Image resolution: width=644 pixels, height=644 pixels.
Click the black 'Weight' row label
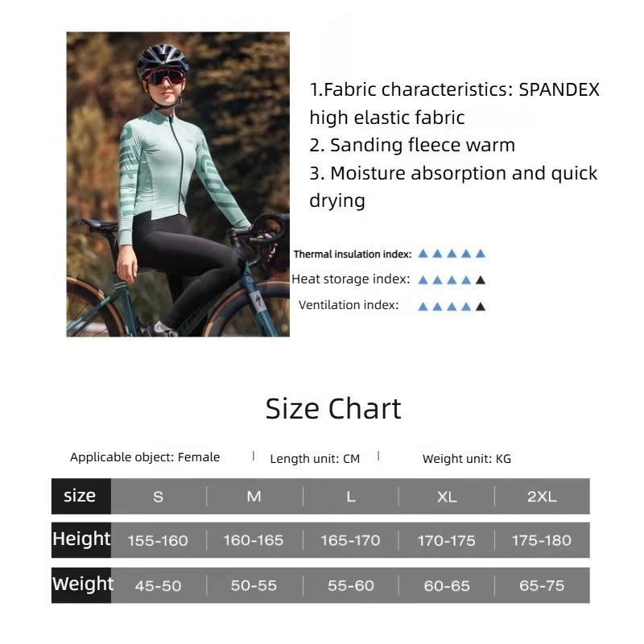pyautogui.click(x=81, y=585)
